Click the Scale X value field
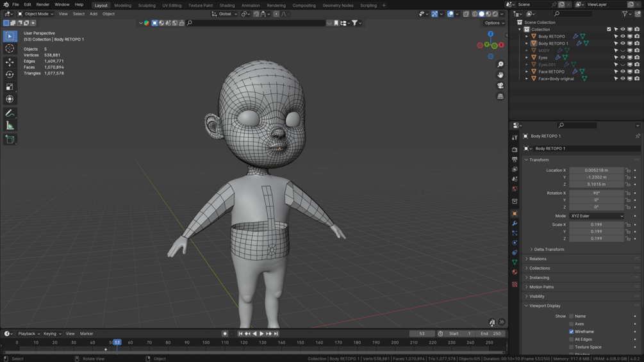The height and width of the screenshot is (362, 644). (x=597, y=224)
